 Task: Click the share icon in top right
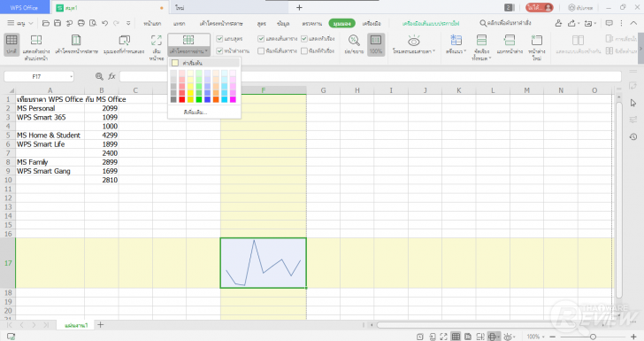[571, 23]
